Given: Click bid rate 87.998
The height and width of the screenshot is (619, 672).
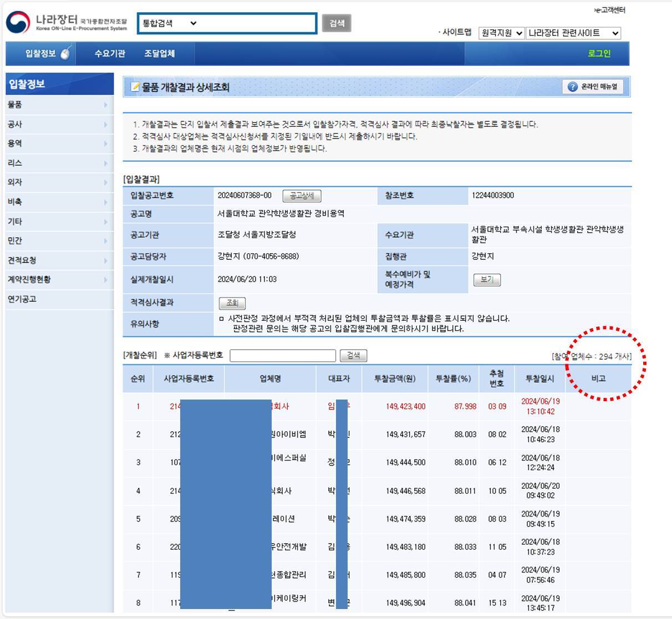Looking at the screenshot, I should click(x=465, y=406).
